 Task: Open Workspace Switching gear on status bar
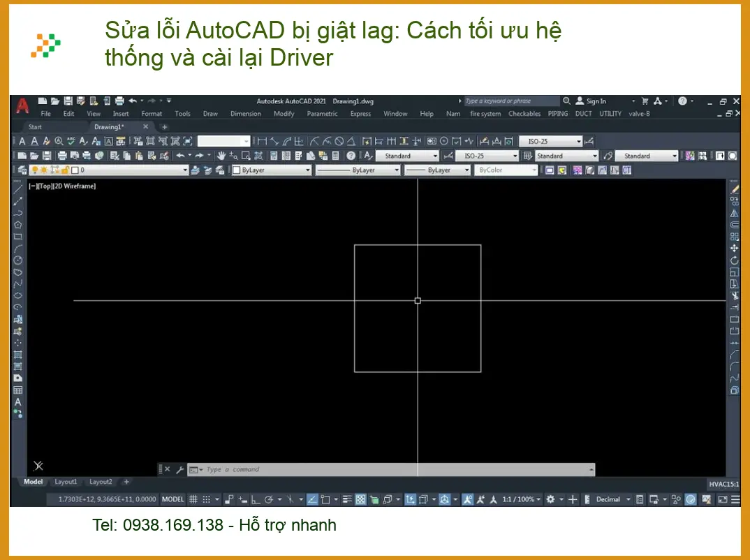pyautogui.click(x=550, y=499)
